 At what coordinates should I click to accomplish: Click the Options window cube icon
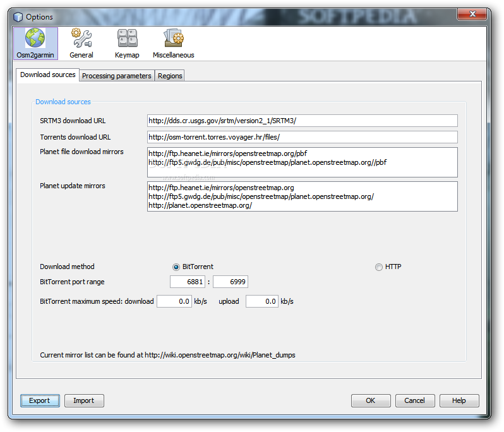[x=18, y=16]
